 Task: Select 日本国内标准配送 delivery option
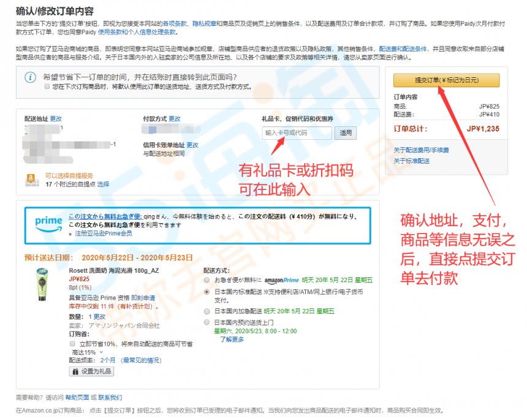click(x=207, y=292)
